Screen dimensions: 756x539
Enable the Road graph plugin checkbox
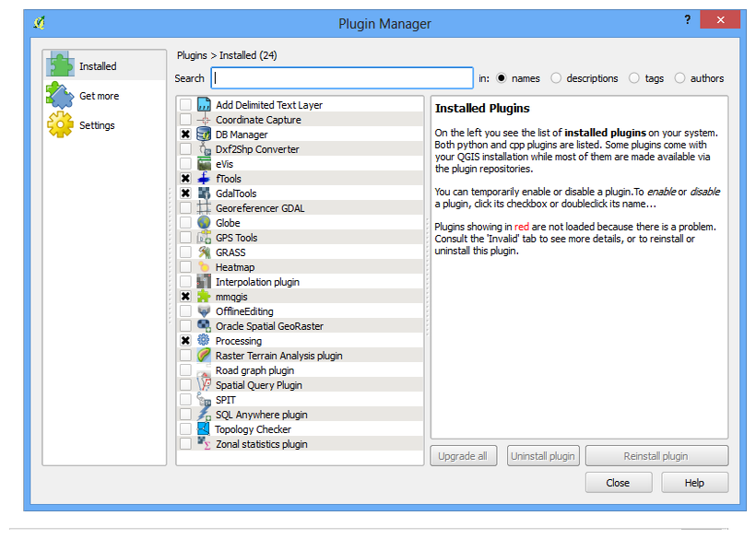[x=185, y=370]
